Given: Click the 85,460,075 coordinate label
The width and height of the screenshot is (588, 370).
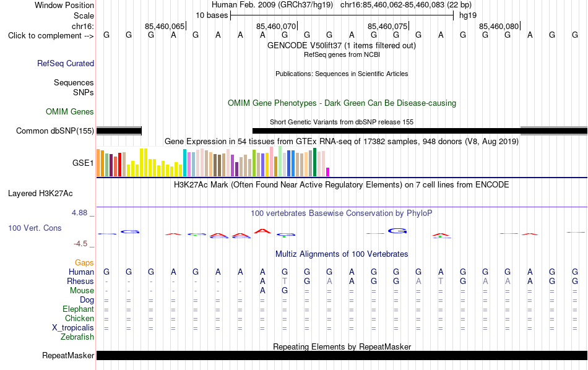Looking at the screenshot, I should tap(387, 26).
